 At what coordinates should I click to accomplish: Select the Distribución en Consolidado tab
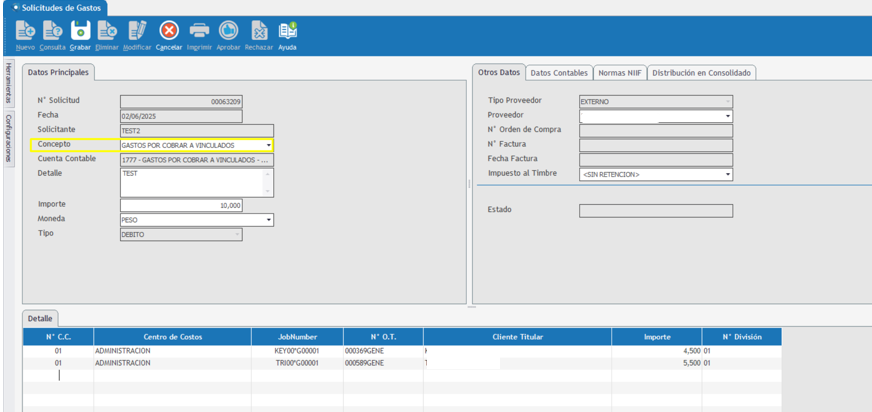pyautogui.click(x=702, y=73)
